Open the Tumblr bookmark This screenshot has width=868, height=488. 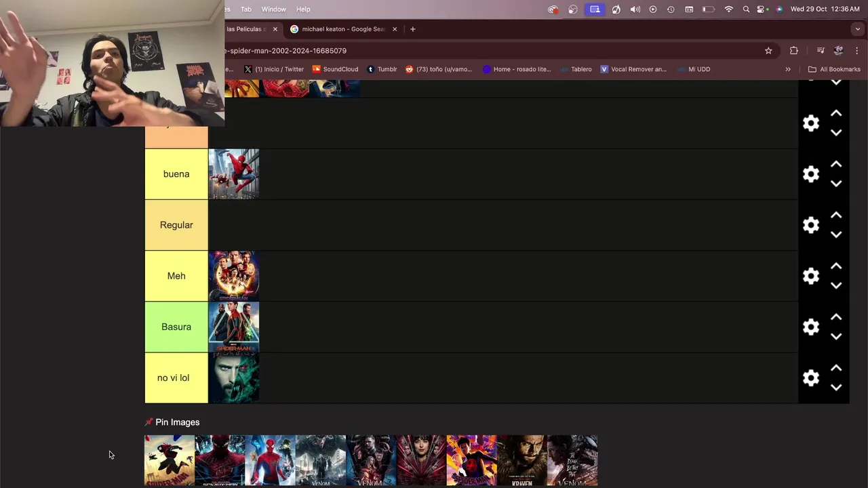tap(382, 69)
